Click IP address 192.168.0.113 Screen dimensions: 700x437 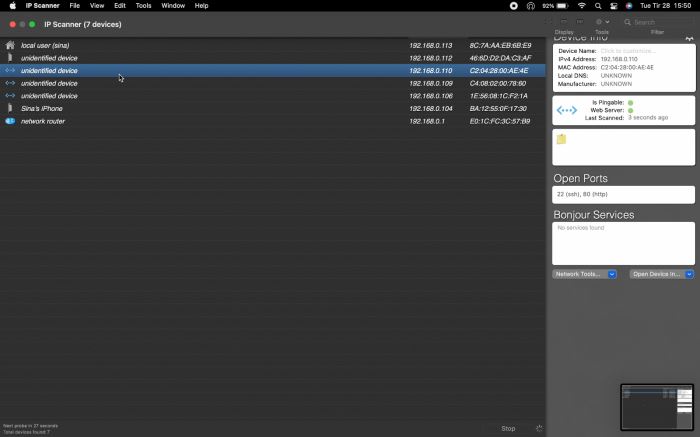pyautogui.click(x=431, y=45)
